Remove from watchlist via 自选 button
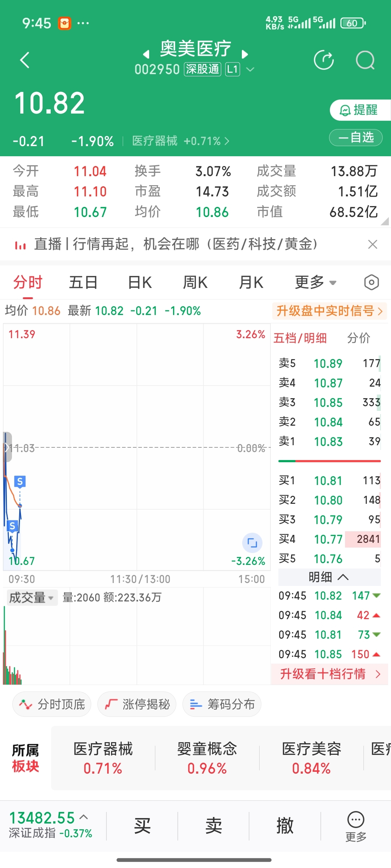 tap(356, 137)
